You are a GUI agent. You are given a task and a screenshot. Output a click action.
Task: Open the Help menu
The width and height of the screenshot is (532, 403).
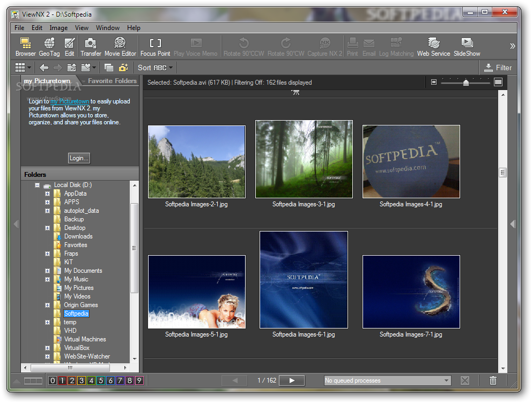tap(134, 28)
